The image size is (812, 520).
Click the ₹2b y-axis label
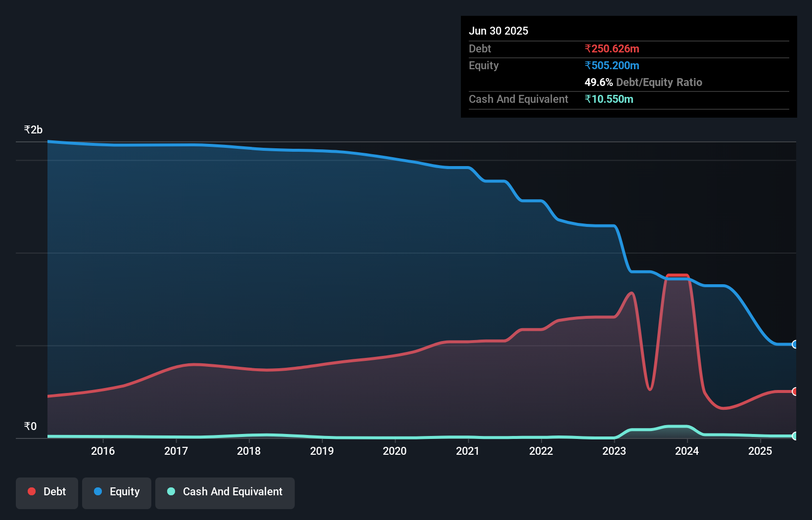[x=33, y=130]
